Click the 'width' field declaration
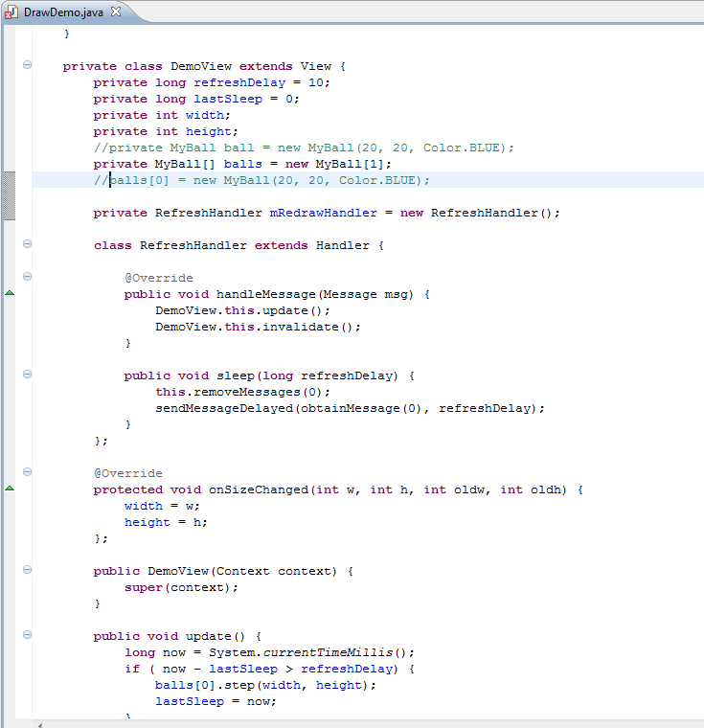The width and height of the screenshot is (704, 728). point(205,115)
